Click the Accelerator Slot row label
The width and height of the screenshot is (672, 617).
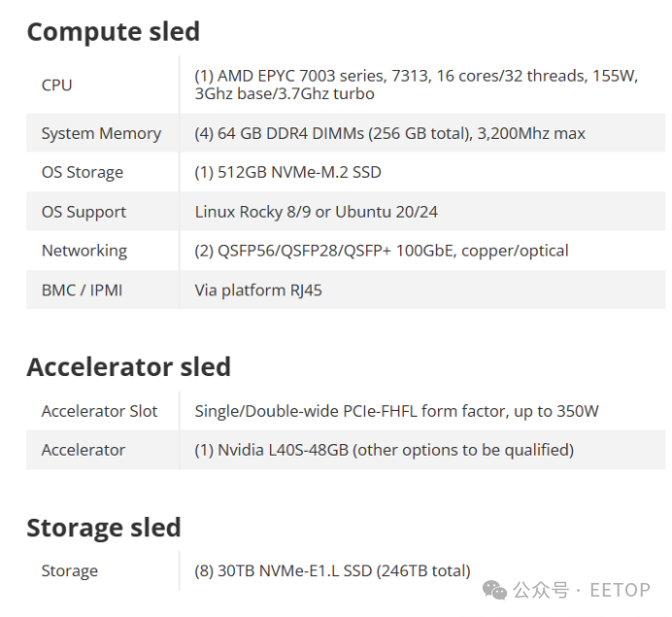point(99,411)
